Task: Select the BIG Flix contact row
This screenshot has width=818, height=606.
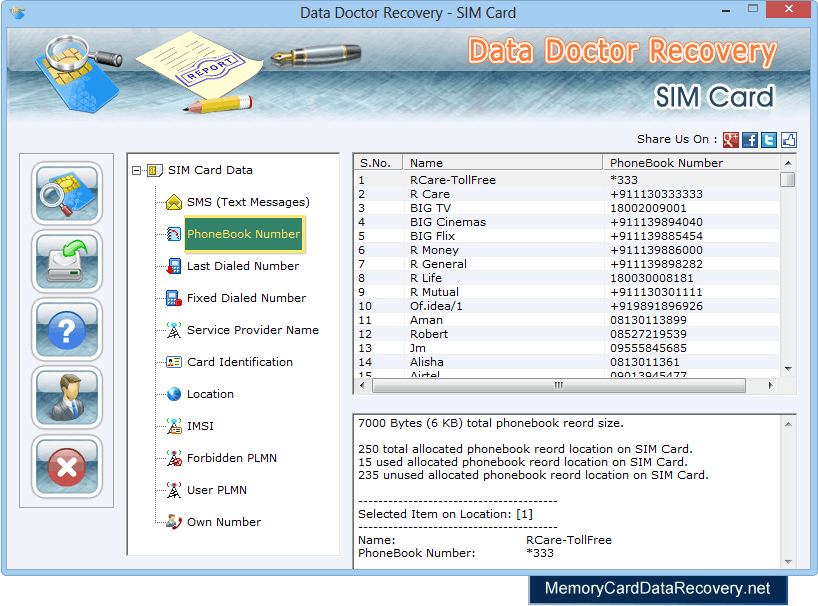Action: pyautogui.click(x=567, y=236)
